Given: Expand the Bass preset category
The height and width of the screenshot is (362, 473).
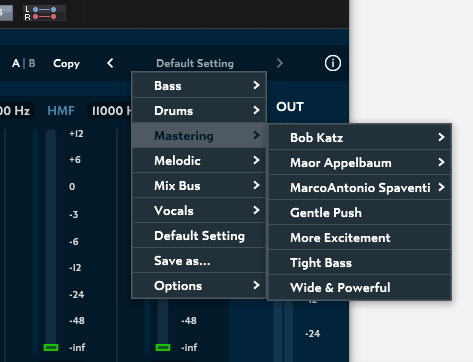Looking at the screenshot, I should click(199, 85).
